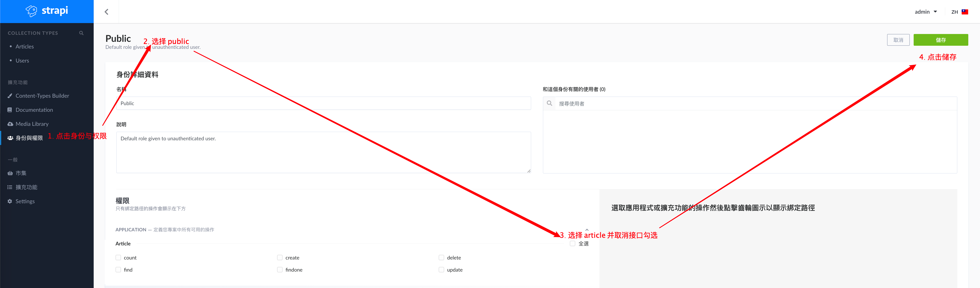Check the count permission checkbox
The image size is (980, 288).
[x=118, y=258]
